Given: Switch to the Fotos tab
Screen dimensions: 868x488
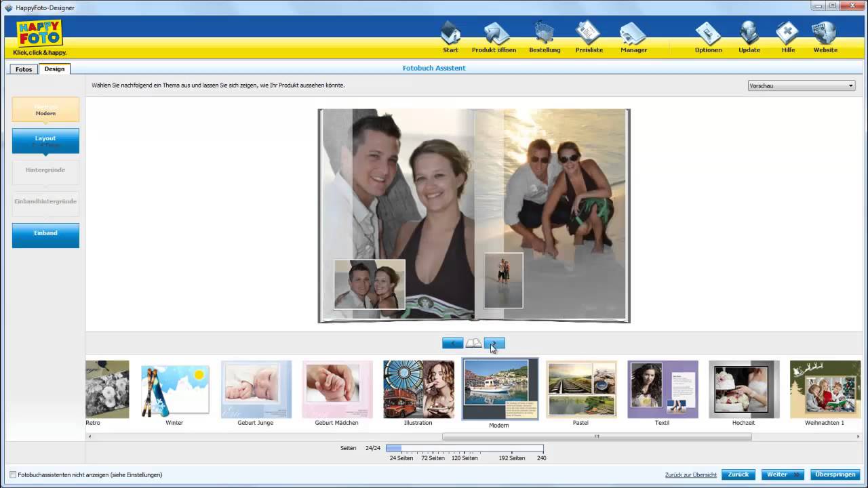Looking at the screenshot, I should 24,69.
